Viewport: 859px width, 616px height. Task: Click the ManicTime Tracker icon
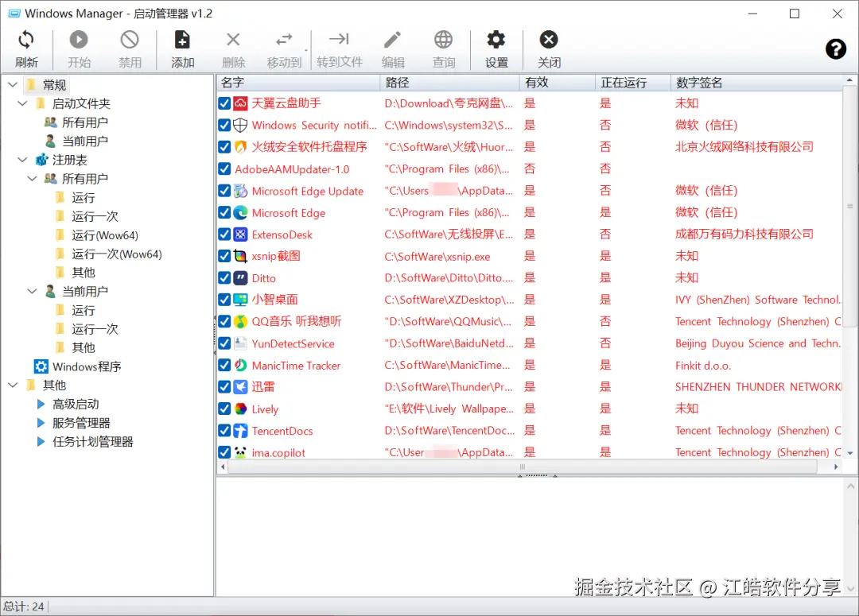pyautogui.click(x=240, y=365)
